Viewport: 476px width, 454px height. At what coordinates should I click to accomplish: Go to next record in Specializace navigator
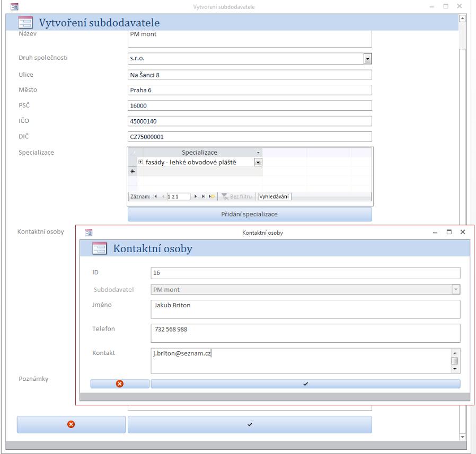coord(196,197)
